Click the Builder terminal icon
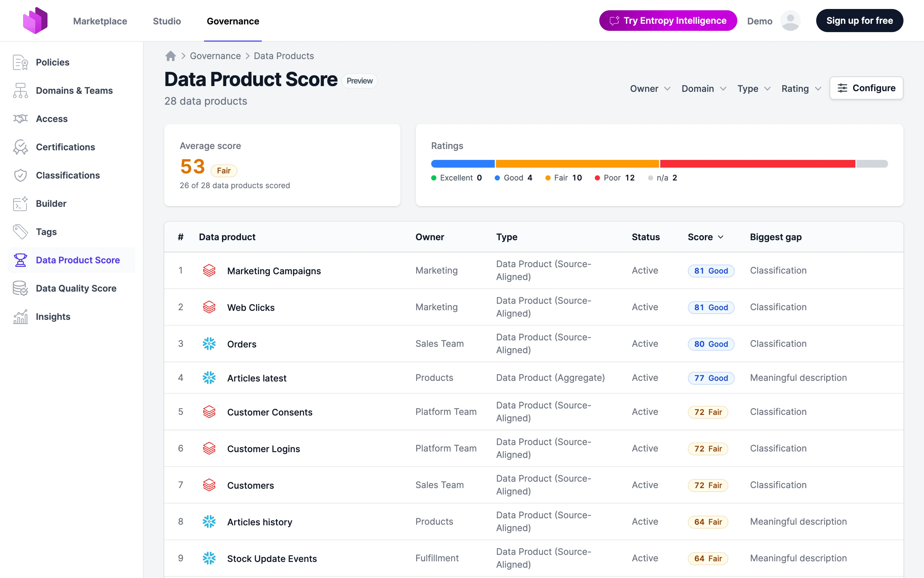This screenshot has width=924, height=578. [20, 204]
